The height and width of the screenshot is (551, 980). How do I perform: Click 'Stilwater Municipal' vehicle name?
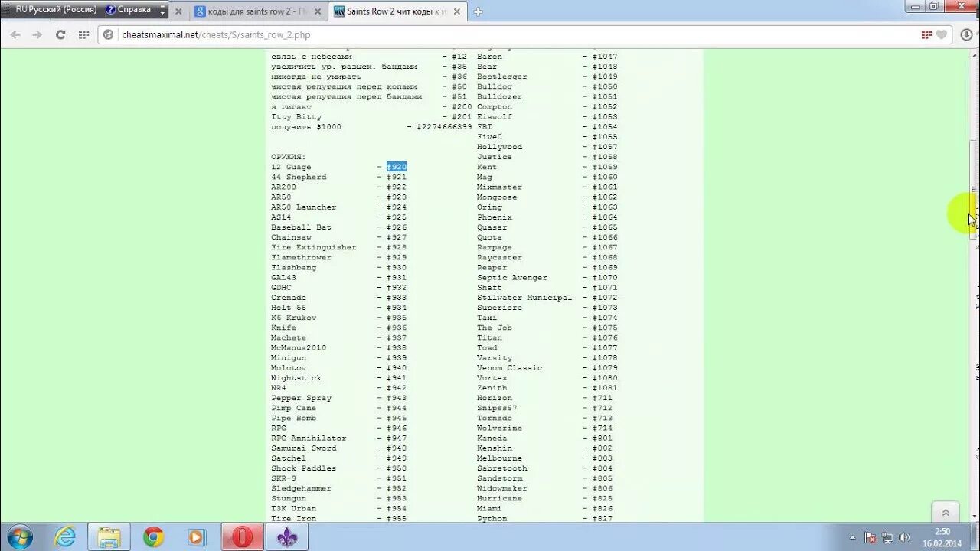tap(524, 298)
